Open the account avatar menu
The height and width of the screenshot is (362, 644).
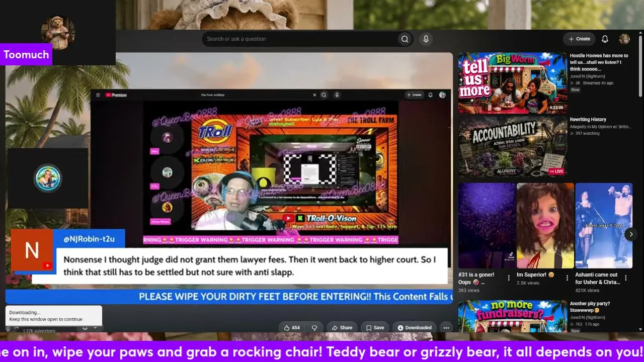click(624, 39)
